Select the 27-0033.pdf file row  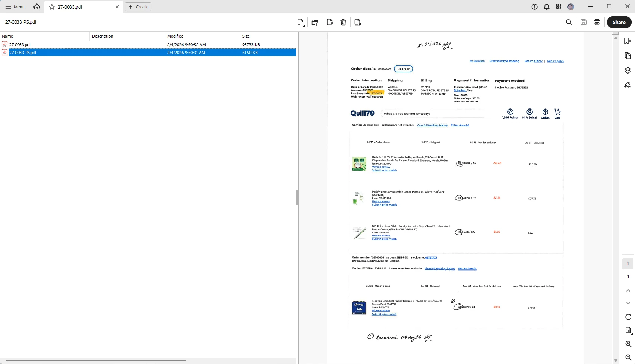(x=148, y=45)
